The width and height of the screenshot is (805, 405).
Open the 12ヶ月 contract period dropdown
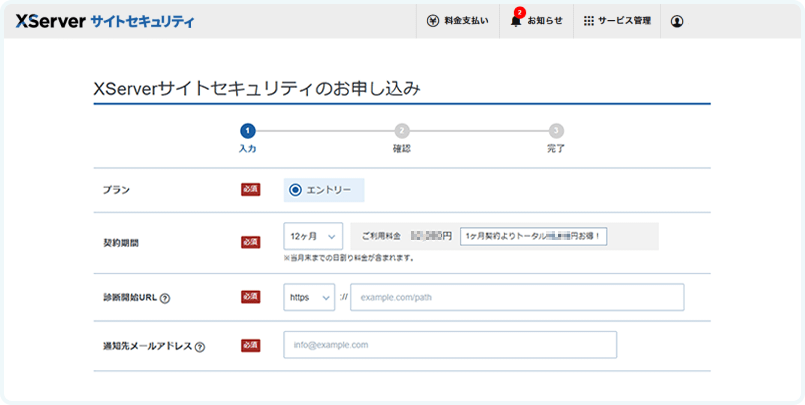313,236
